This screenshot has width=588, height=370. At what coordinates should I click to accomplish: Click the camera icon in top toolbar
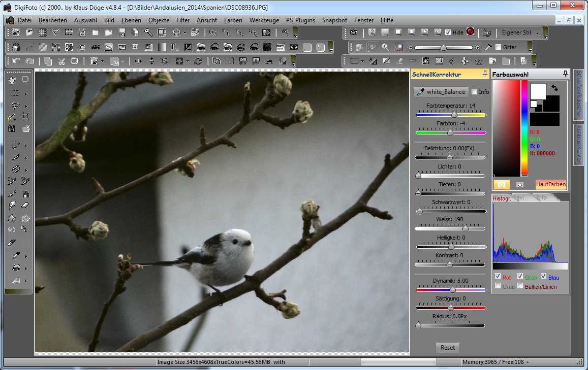click(x=353, y=32)
